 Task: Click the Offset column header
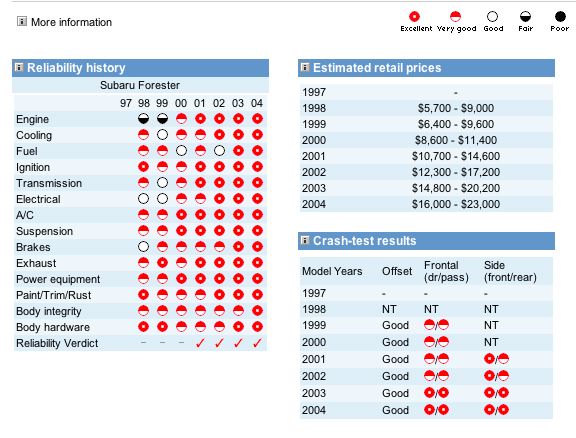tap(397, 271)
